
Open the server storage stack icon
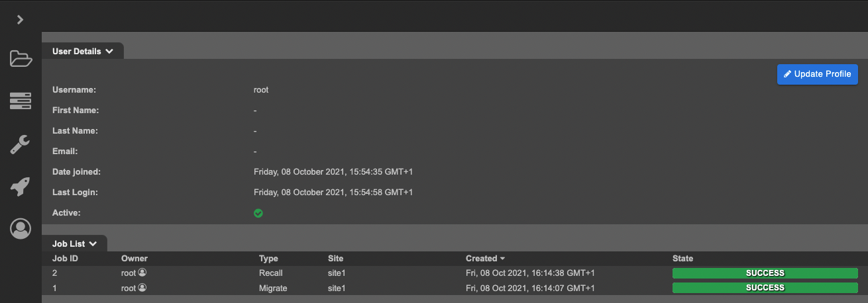[21, 101]
